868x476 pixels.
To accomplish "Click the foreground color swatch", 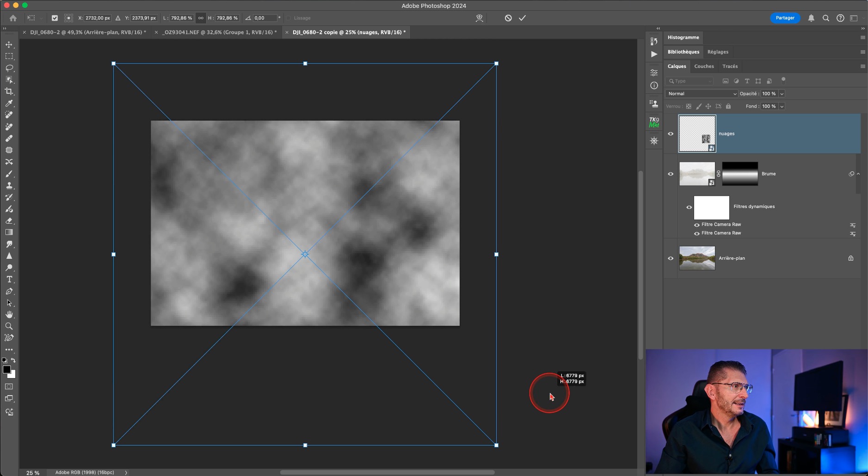I will [6, 369].
